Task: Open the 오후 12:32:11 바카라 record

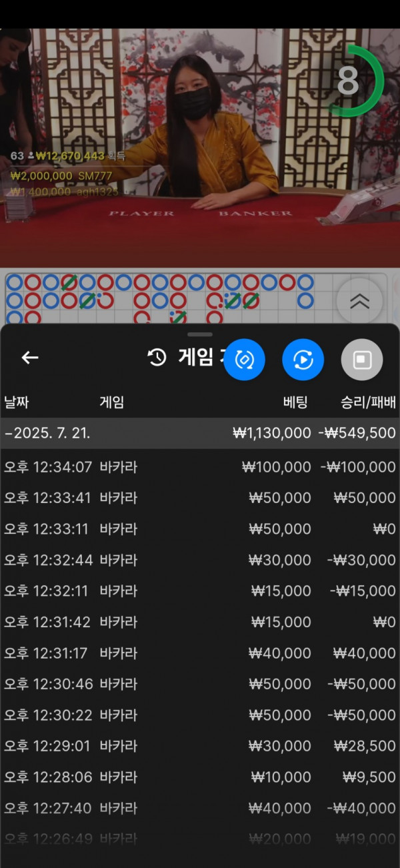Action: pos(200,591)
